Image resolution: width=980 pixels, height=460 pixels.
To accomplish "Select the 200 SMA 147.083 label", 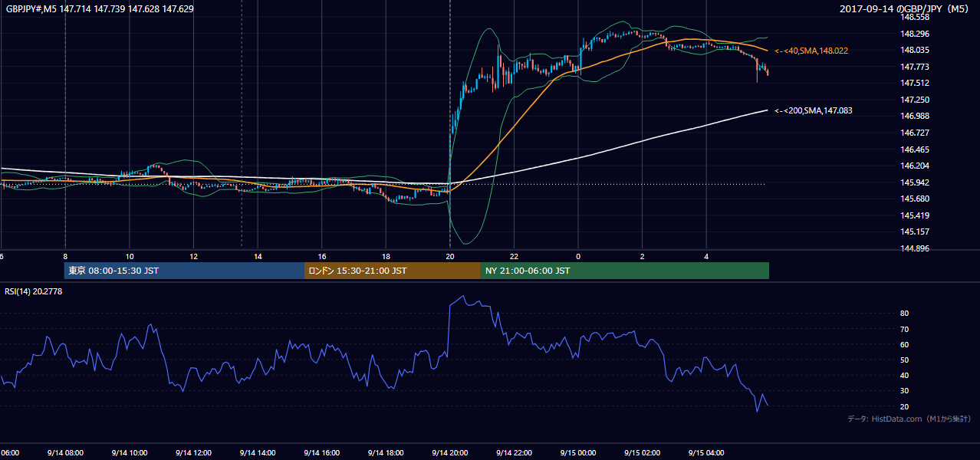I will pyautogui.click(x=814, y=110).
